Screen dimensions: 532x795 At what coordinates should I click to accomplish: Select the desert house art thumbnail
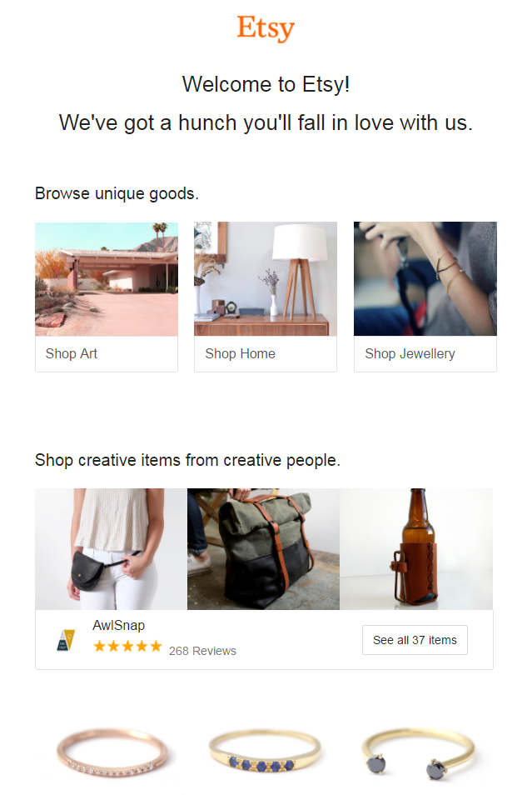click(x=107, y=279)
